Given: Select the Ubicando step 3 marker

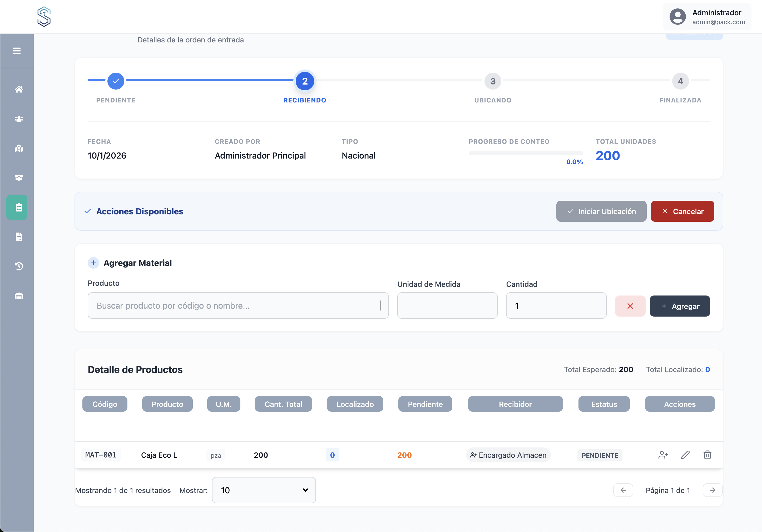Looking at the screenshot, I should (493, 81).
